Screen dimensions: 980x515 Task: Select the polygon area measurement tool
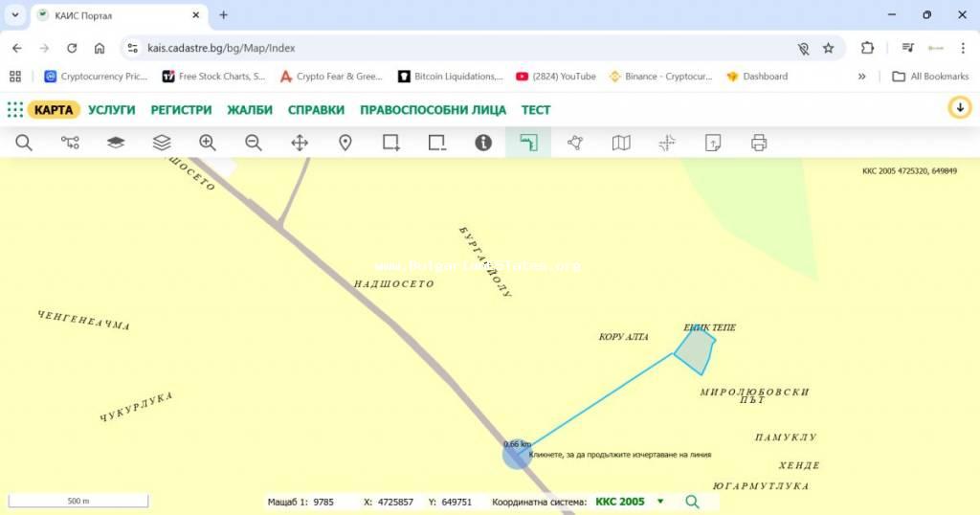pyautogui.click(x=575, y=143)
